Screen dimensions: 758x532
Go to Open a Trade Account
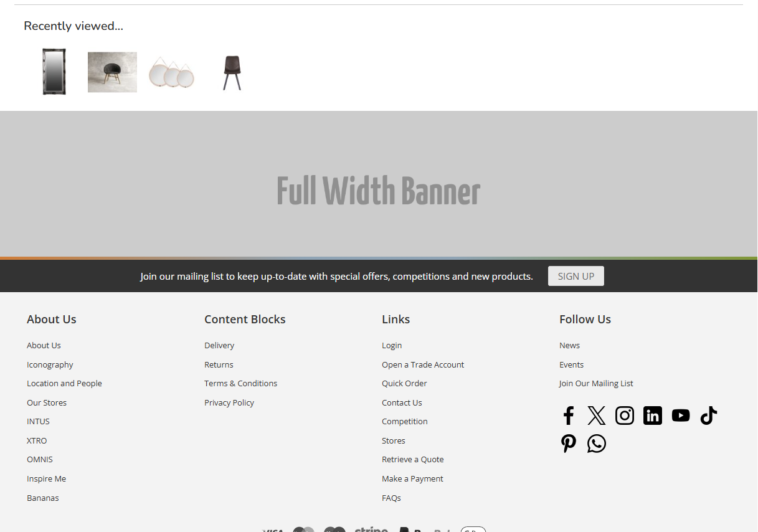tap(423, 365)
